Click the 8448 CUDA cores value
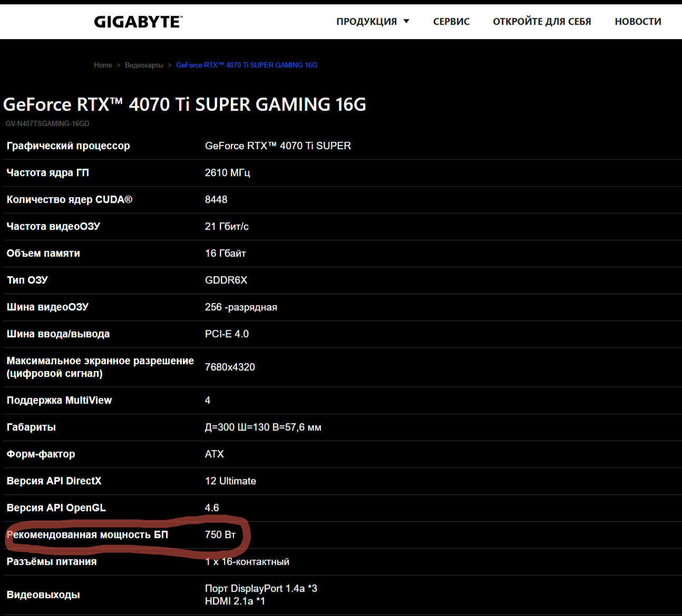 [216, 200]
